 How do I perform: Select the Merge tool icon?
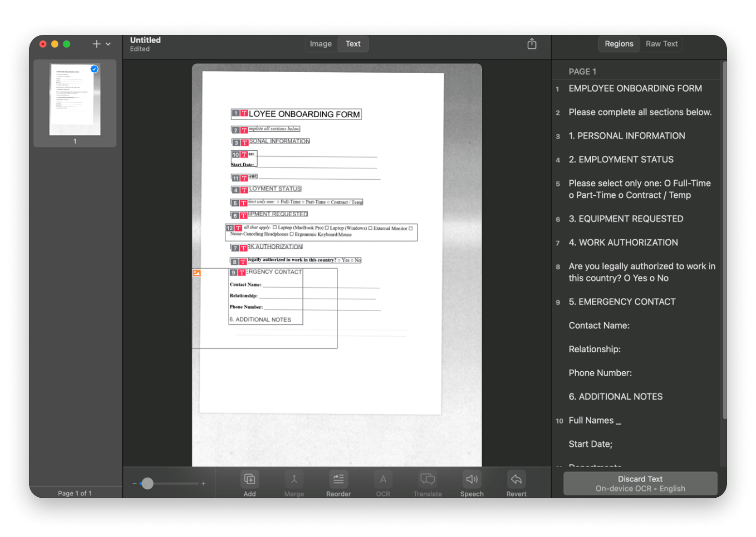pyautogui.click(x=294, y=479)
